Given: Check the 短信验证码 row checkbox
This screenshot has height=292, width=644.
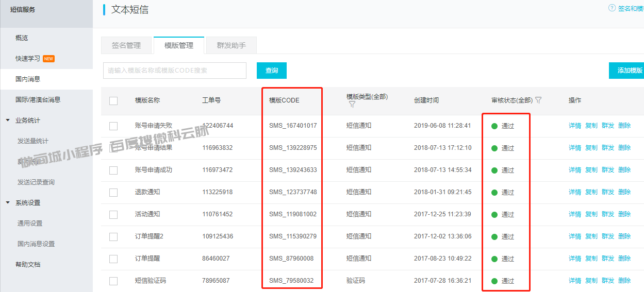Looking at the screenshot, I should point(113,281).
